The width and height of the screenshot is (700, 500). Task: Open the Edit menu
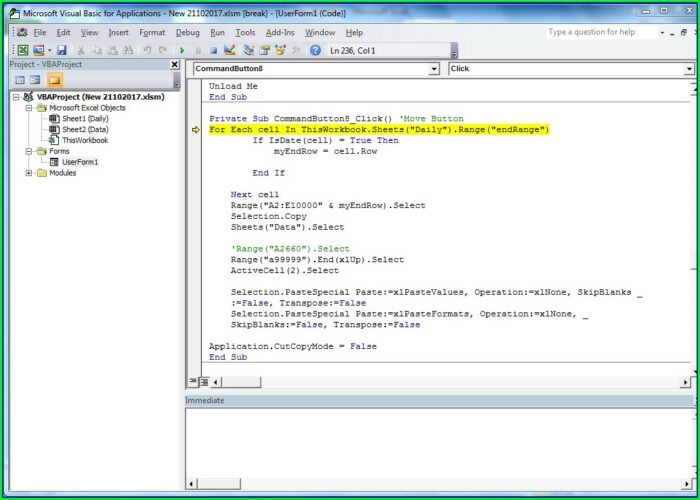(63, 33)
